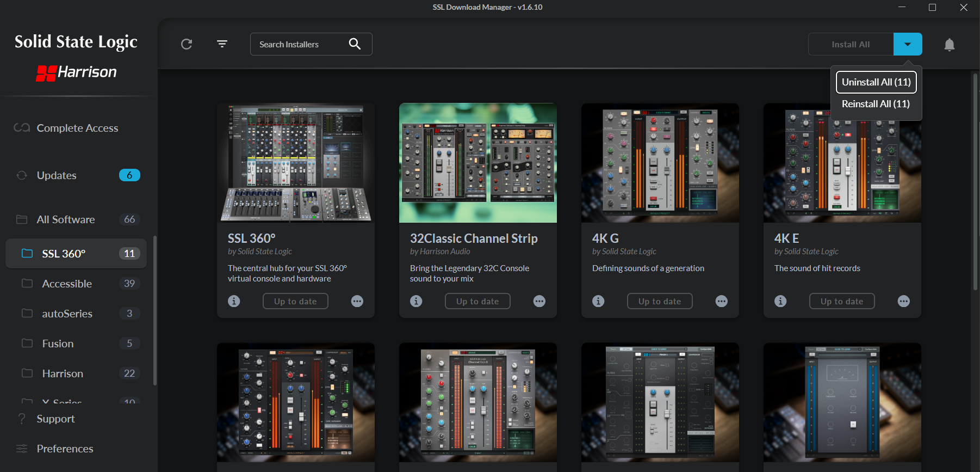Click the sidebar category list scrollbar
Image resolution: width=980 pixels, height=472 pixels.
pyautogui.click(x=155, y=310)
